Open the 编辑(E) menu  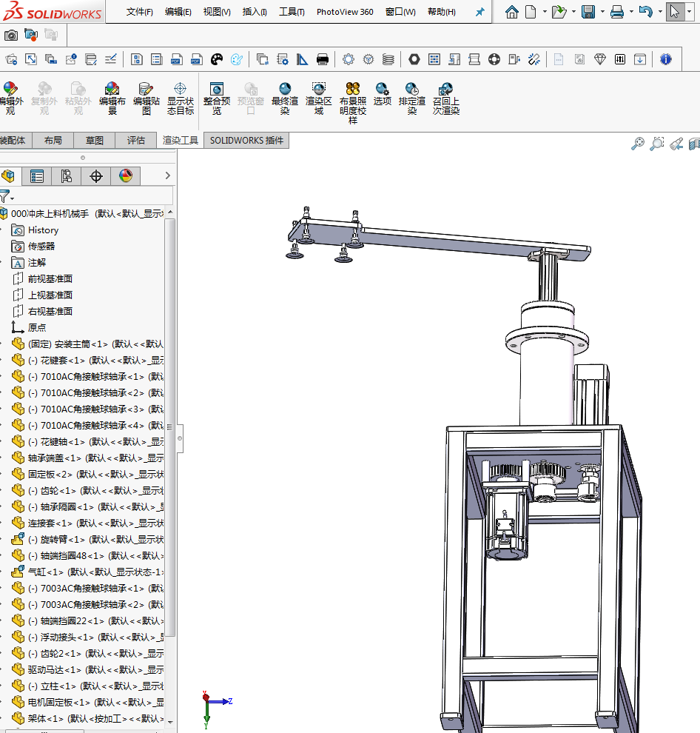click(178, 12)
